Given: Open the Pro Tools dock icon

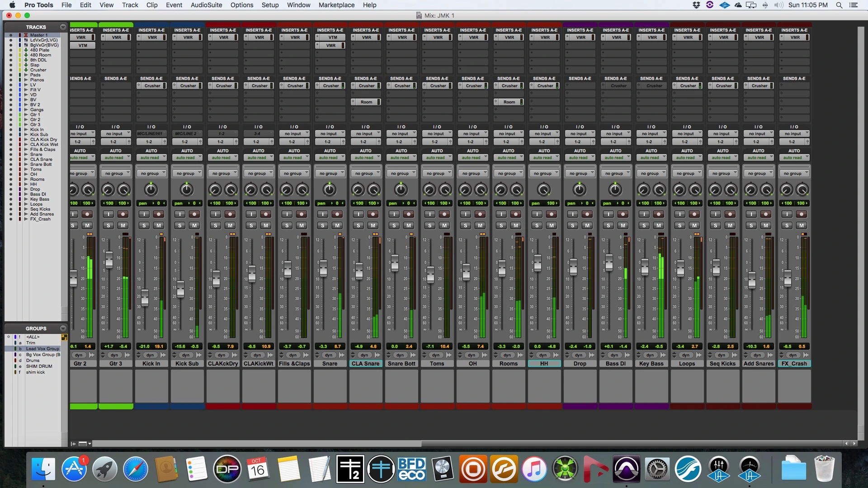Looking at the screenshot, I should (626, 469).
